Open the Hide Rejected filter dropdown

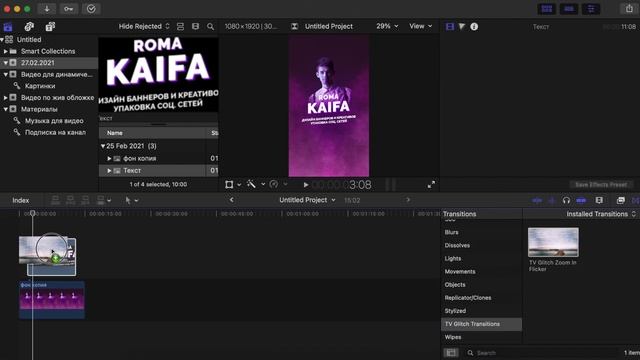click(144, 27)
